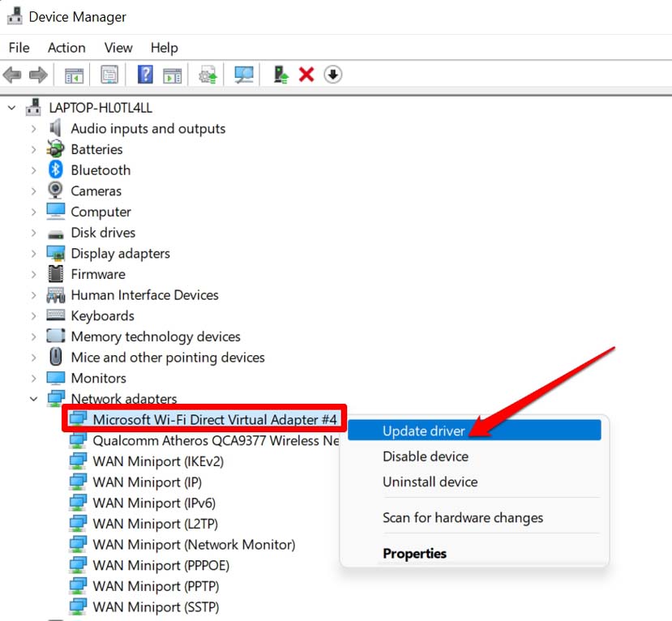This screenshot has width=672, height=621.
Task: Select Memory technology devices label
Action: click(156, 336)
